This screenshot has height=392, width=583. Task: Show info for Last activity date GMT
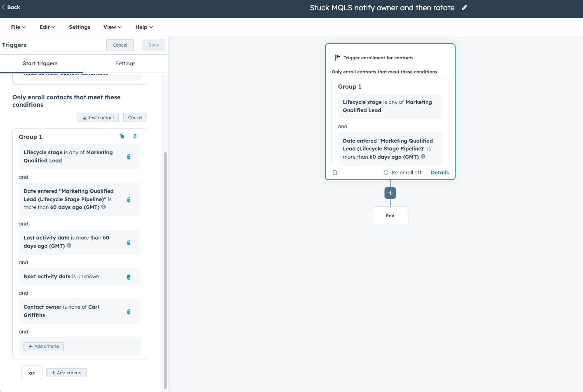coord(69,246)
